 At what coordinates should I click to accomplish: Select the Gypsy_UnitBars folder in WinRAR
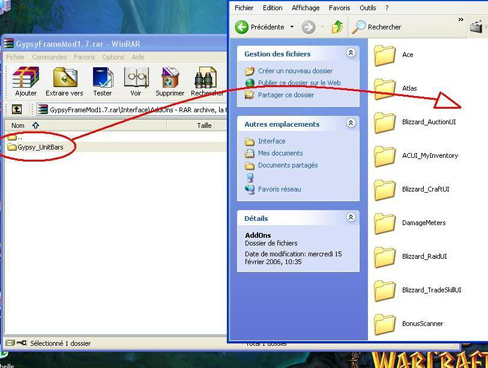point(35,147)
